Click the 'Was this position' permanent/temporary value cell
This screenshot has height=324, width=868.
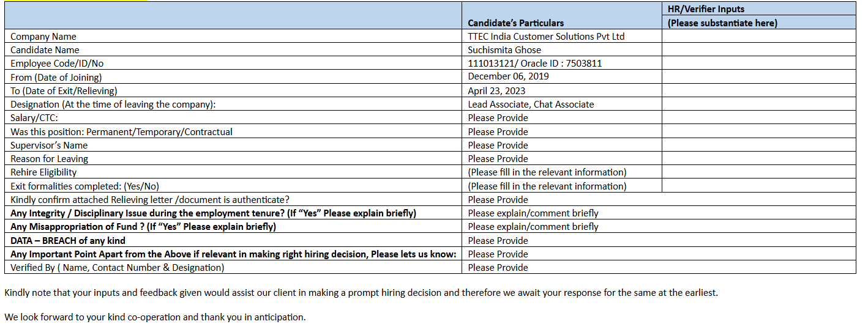[498, 132]
